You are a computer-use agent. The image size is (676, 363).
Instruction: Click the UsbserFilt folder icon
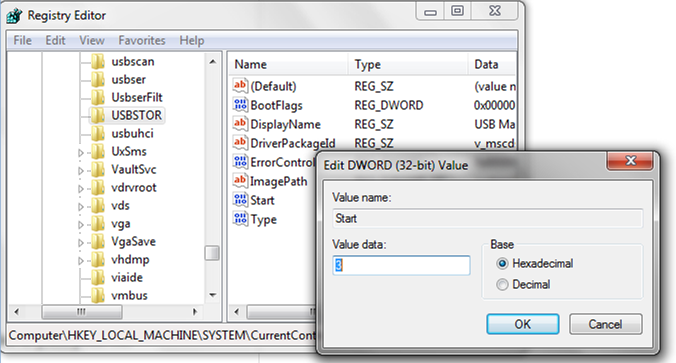98,98
